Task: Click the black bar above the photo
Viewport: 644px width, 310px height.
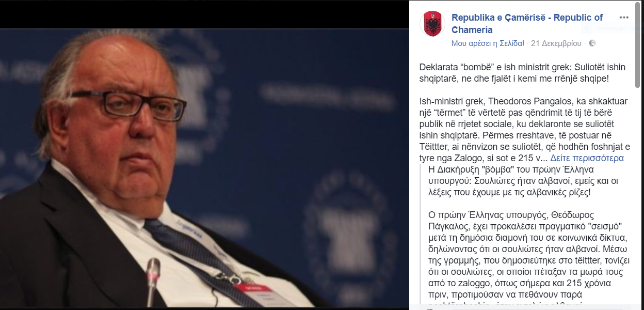Action: (204, 14)
